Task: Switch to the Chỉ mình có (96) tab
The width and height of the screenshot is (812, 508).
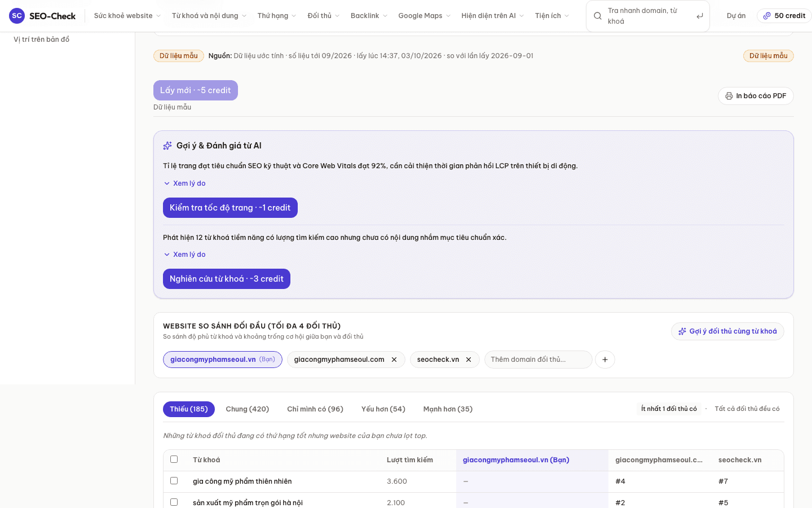Action: [315, 409]
